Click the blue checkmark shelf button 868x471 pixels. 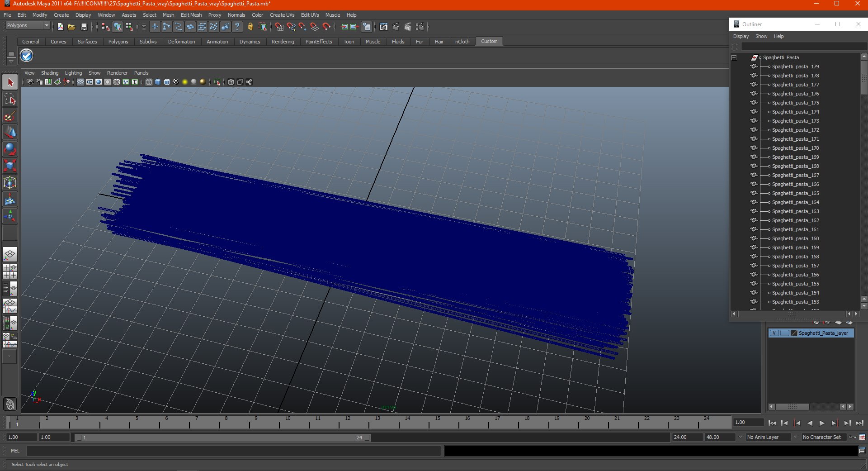click(27, 56)
